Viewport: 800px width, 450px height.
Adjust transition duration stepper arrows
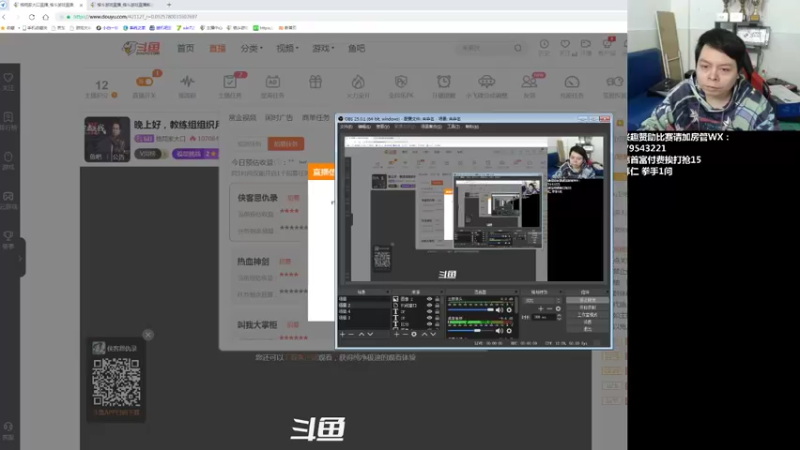(x=559, y=317)
